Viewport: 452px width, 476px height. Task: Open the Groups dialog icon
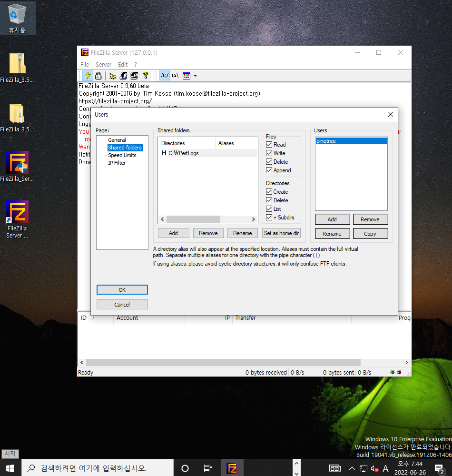pyautogui.click(x=134, y=75)
